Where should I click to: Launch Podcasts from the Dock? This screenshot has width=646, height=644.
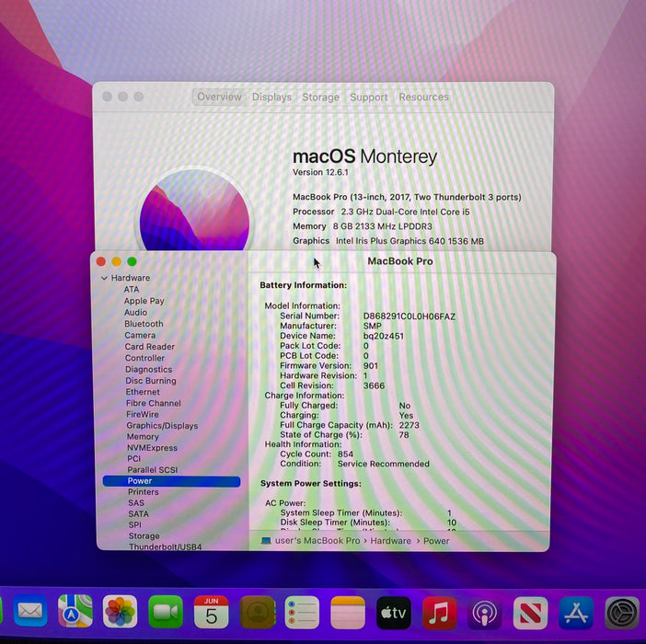pos(484,613)
